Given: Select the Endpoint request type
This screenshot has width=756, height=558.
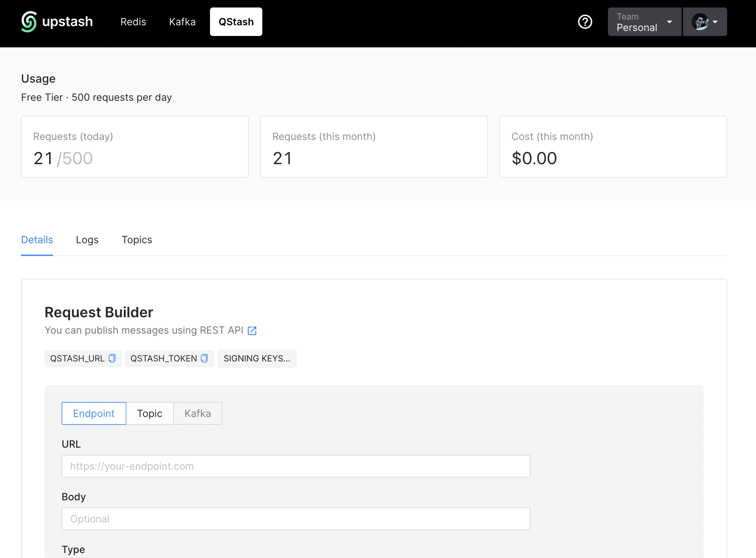Looking at the screenshot, I should [94, 413].
